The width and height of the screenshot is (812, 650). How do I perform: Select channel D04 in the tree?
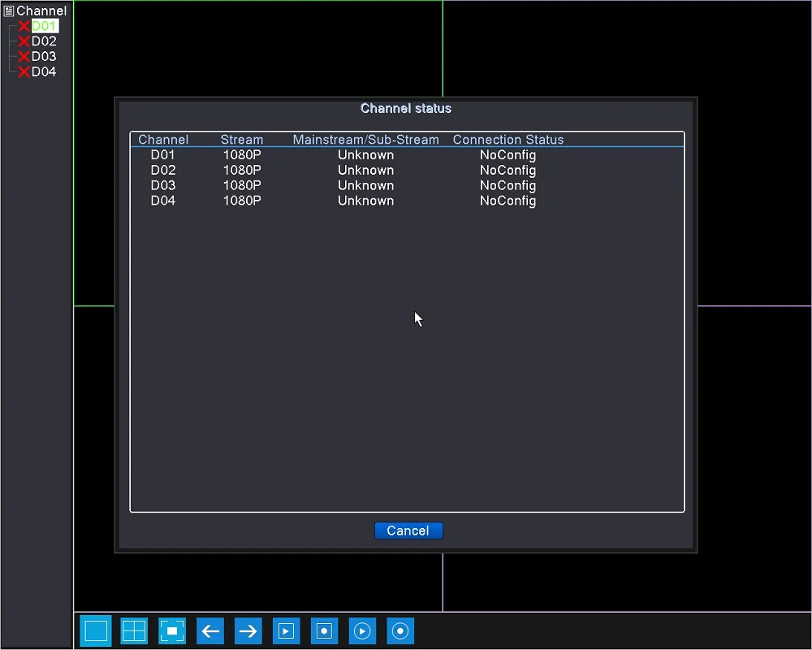[x=44, y=71]
